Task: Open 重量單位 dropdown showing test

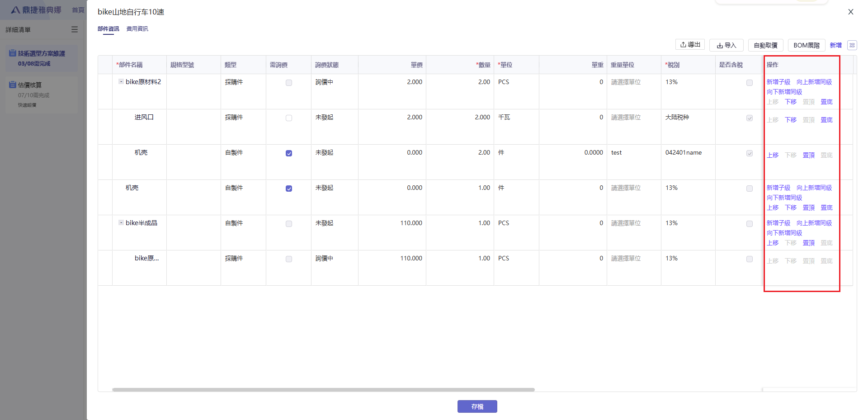Action: click(634, 153)
